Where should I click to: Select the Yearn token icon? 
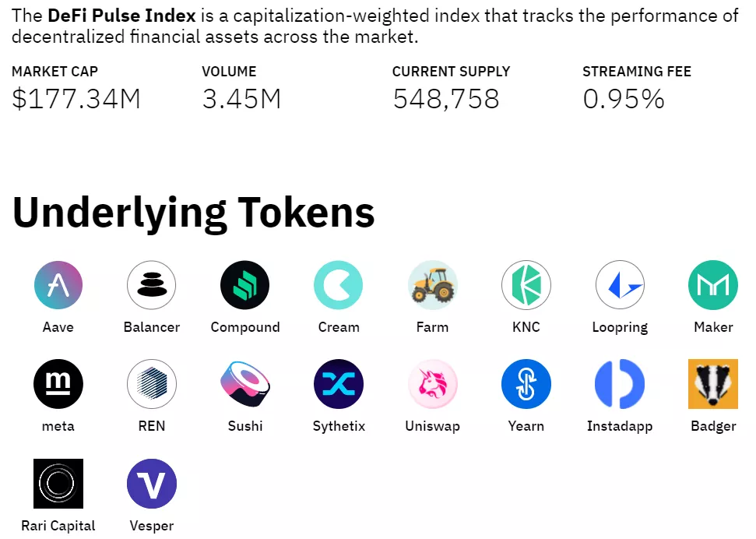tap(526, 384)
